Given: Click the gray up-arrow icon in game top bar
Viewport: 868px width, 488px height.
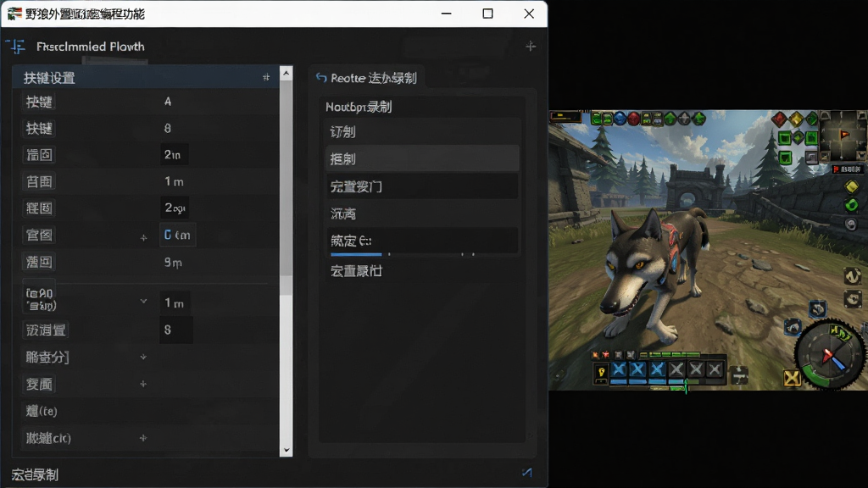Looking at the screenshot, I should (x=684, y=118).
